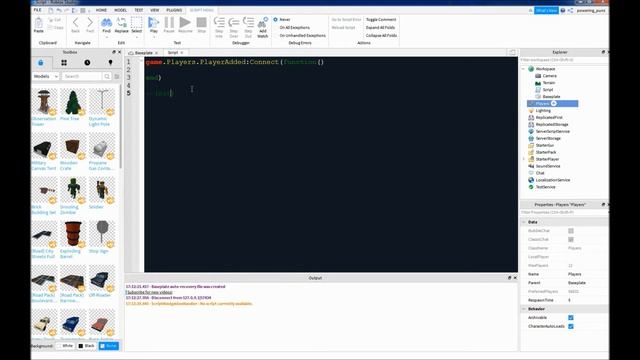Click the Properties filter field
640x360 pixels.
pos(563,212)
